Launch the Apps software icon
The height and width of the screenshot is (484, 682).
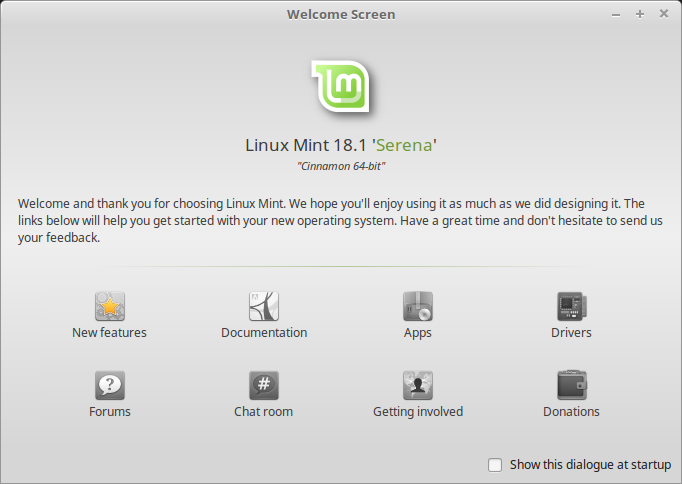(418, 306)
